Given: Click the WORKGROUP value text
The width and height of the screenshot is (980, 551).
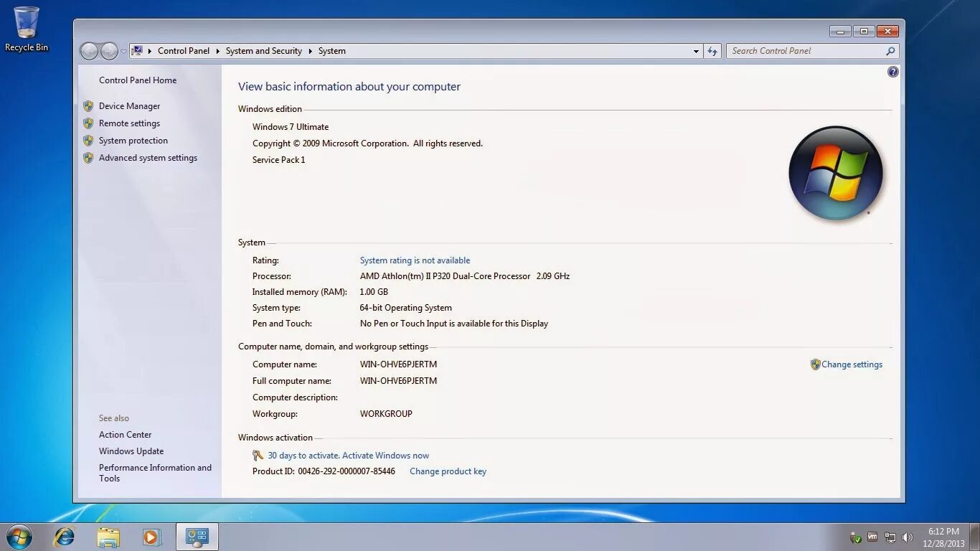Looking at the screenshot, I should 386,414.
